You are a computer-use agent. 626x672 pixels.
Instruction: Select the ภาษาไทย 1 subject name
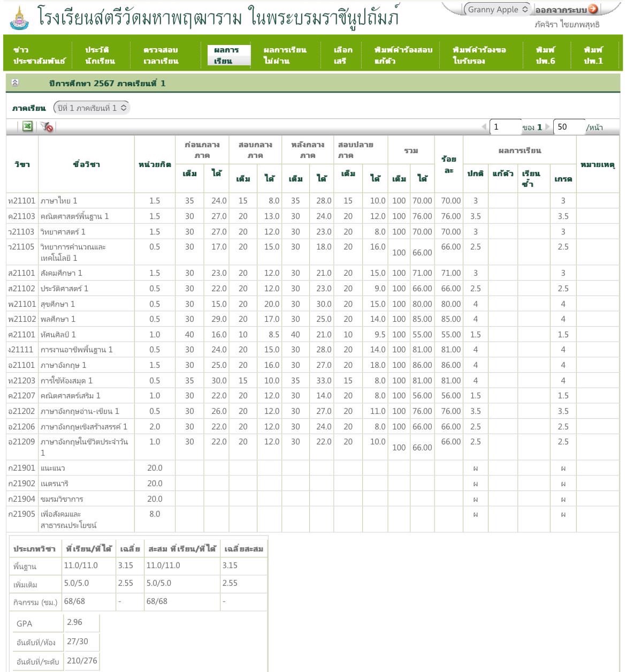(x=59, y=201)
